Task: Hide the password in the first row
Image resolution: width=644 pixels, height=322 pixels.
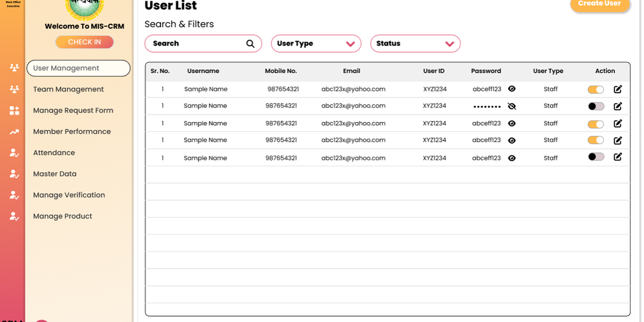Action: click(512, 89)
